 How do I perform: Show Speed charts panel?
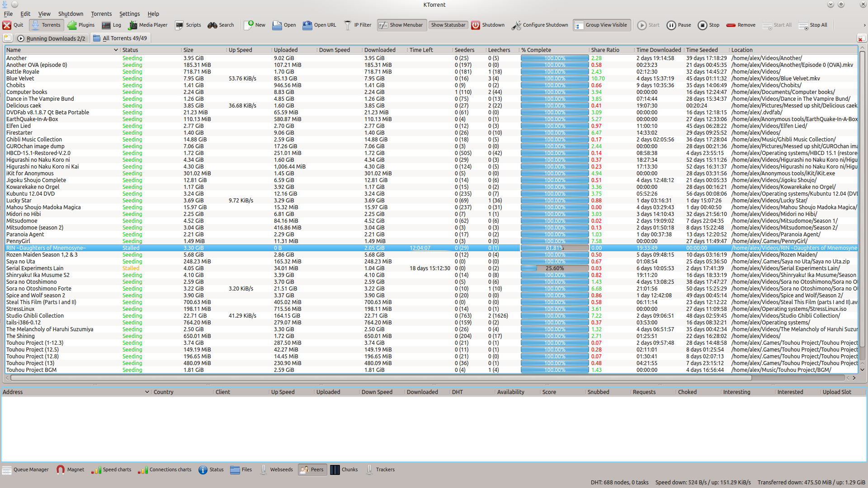[x=111, y=470]
